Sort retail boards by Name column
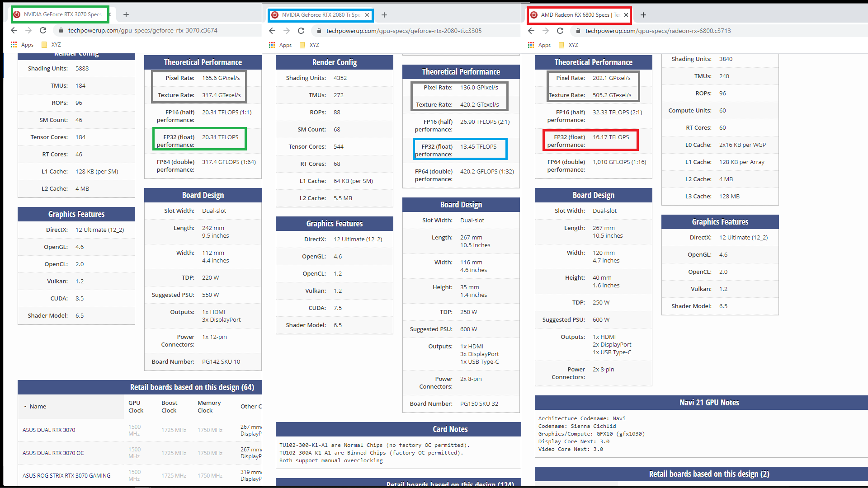This screenshot has height=488, width=868. pyautogui.click(x=38, y=407)
